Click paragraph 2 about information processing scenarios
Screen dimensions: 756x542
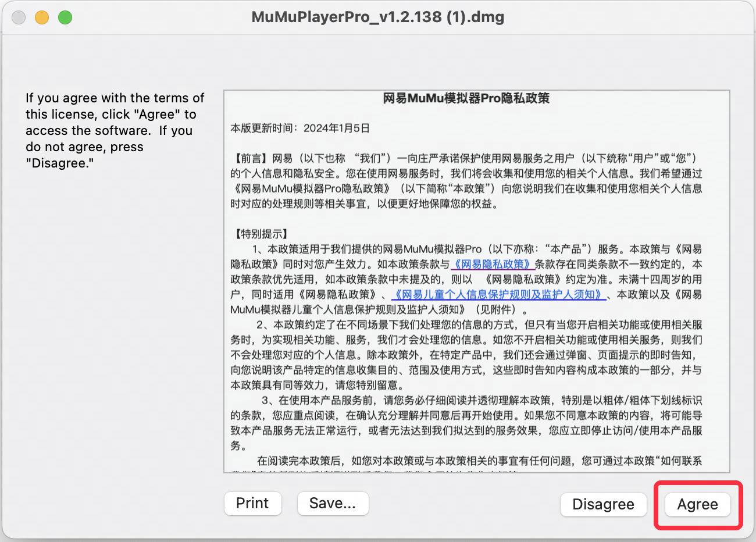pos(465,355)
